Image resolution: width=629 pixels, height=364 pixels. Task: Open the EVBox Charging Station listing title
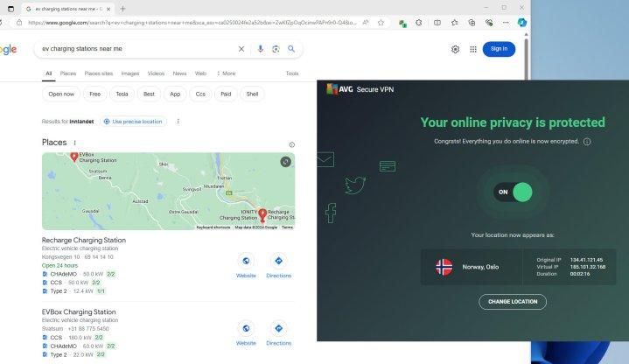(79, 311)
